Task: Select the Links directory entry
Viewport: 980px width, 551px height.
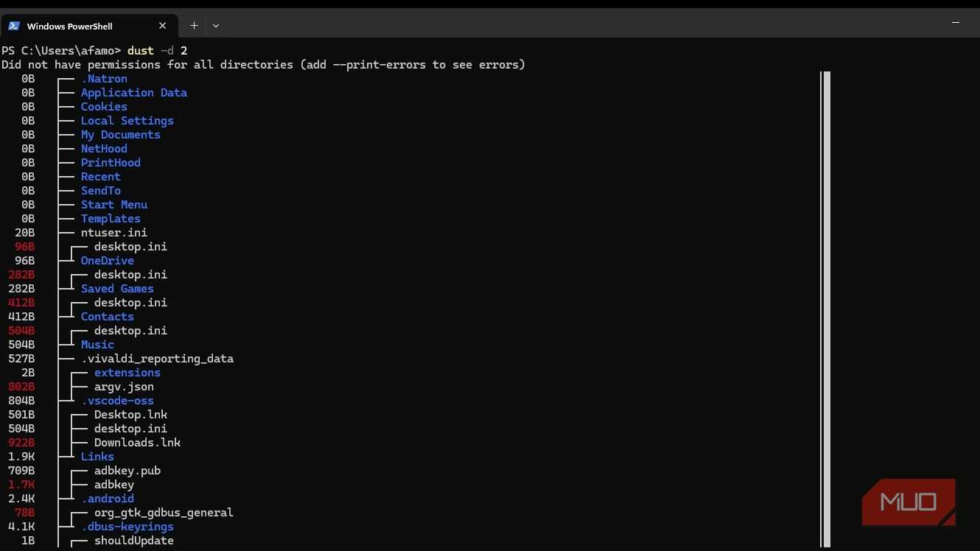Action: [97, 457]
